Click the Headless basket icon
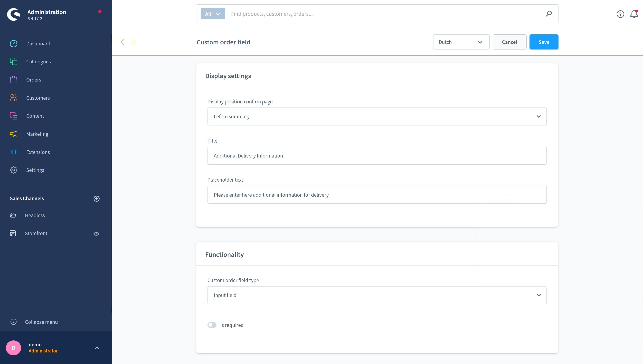 tap(13, 215)
